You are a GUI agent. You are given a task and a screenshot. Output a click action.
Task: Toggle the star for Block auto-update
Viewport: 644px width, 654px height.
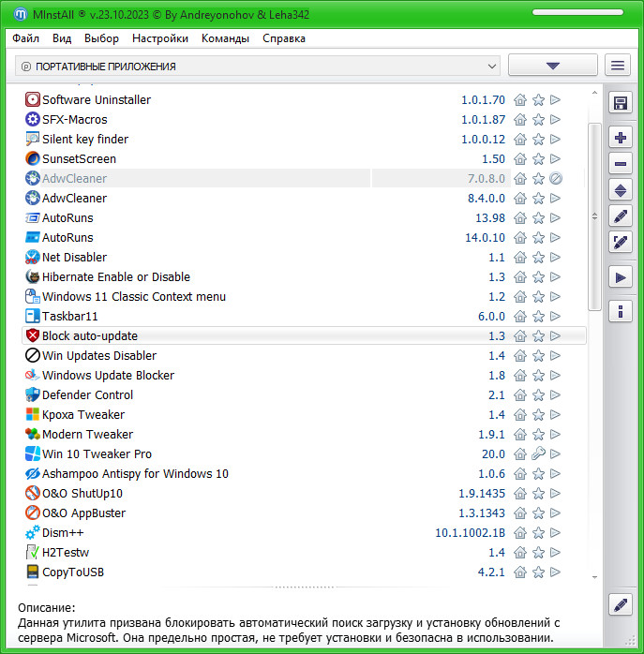coord(538,336)
